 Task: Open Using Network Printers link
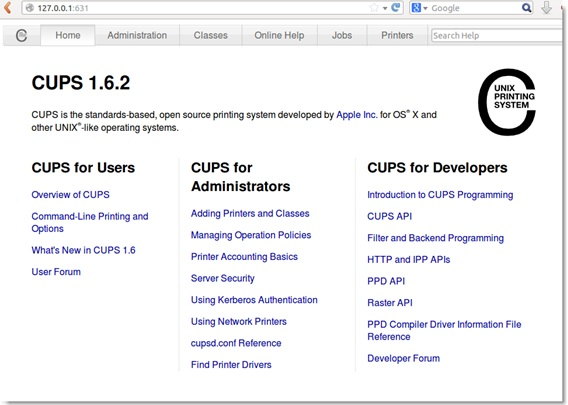coord(239,322)
